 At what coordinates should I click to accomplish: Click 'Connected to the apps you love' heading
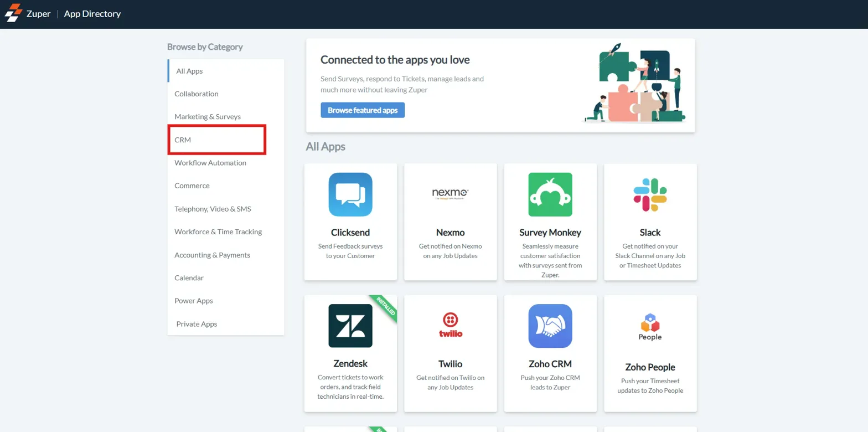395,60
